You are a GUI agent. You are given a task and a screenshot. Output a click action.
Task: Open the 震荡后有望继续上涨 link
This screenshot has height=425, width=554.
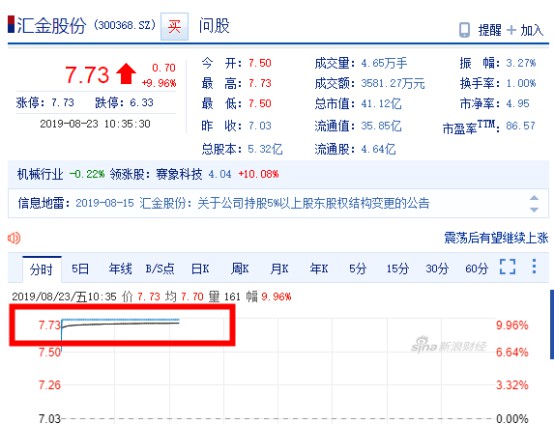(x=496, y=238)
